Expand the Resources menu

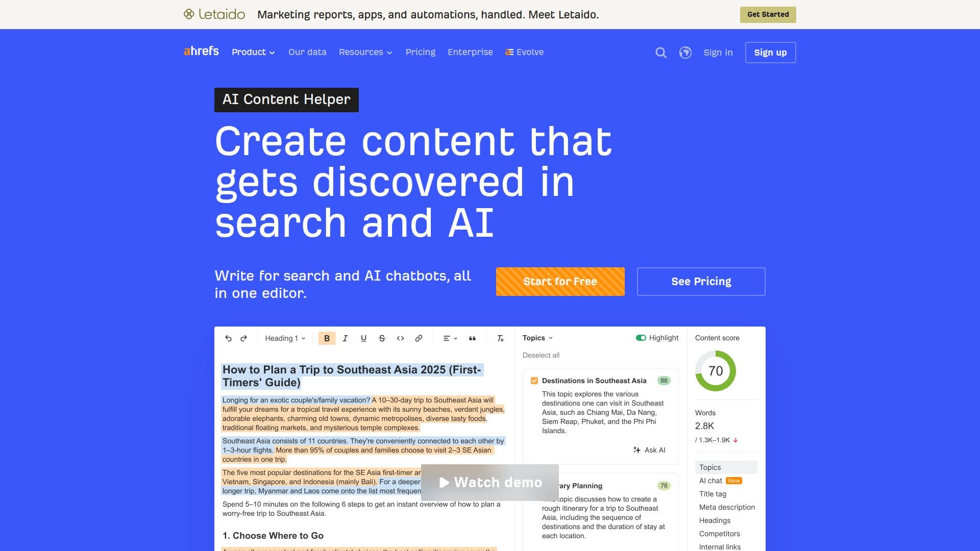[365, 52]
